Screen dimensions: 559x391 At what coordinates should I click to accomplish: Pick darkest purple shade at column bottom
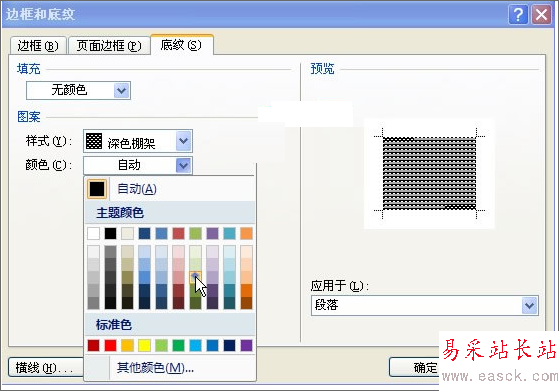coord(212,303)
